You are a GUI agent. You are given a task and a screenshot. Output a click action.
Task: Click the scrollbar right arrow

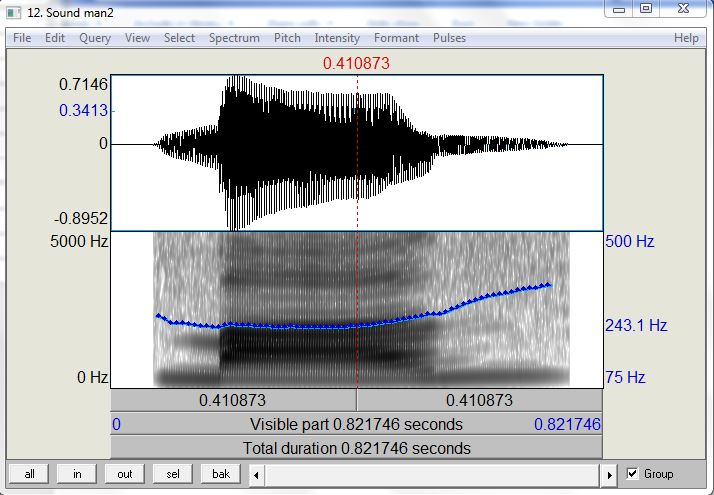pyautogui.click(x=609, y=475)
